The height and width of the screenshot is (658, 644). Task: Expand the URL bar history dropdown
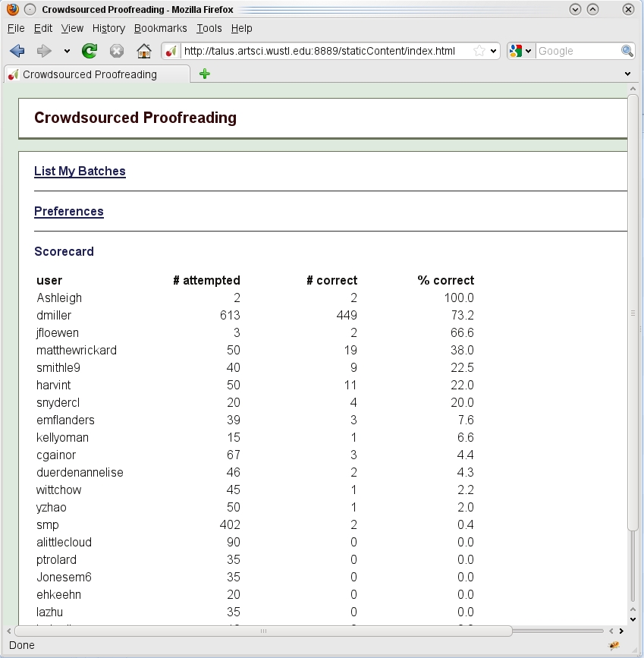pos(494,51)
